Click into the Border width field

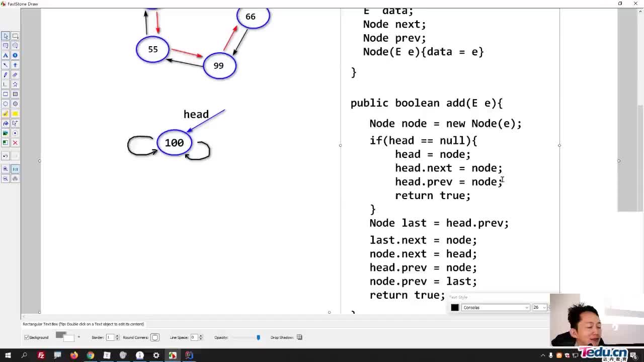(x=110, y=337)
